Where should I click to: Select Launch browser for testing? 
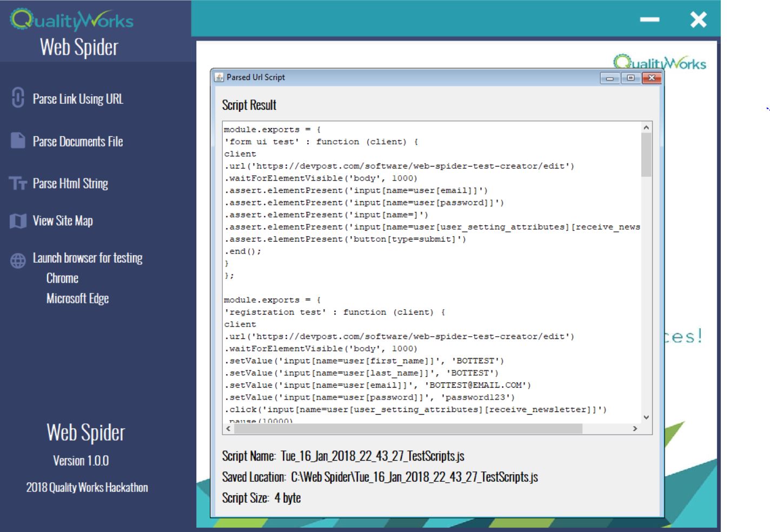pyautogui.click(x=88, y=258)
